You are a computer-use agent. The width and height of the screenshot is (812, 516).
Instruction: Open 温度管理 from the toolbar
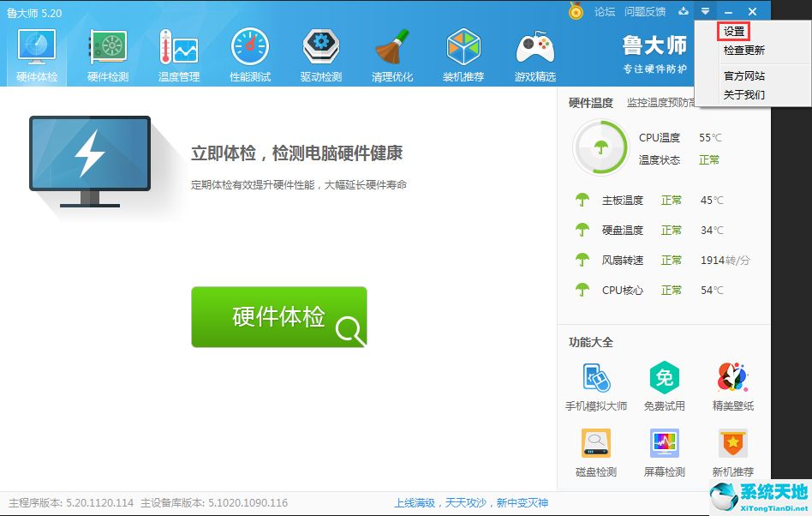(x=177, y=51)
